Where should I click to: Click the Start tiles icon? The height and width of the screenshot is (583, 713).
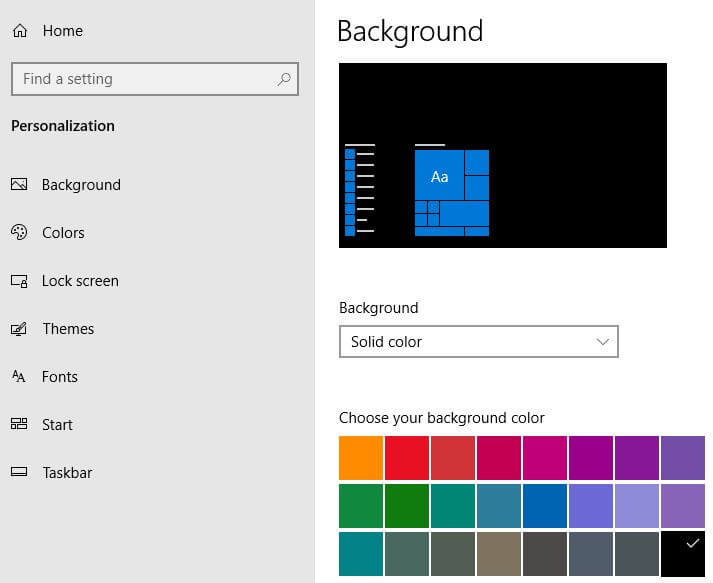(19, 425)
